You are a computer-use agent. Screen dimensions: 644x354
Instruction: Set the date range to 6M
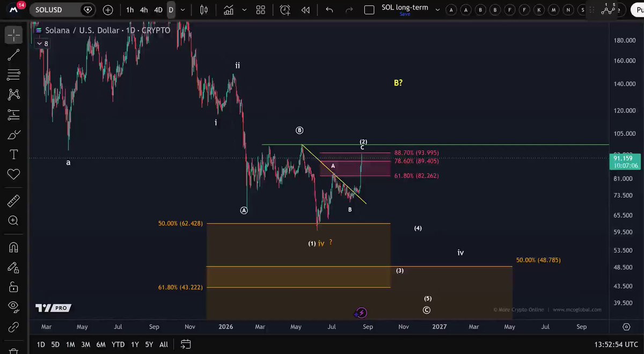click(100, 344)
